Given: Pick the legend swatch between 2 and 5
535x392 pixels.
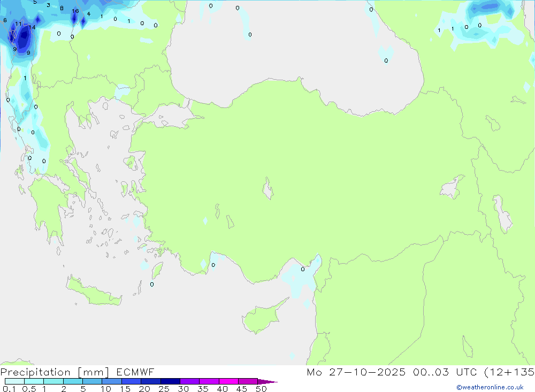Looking at the screenshot, I should 73,381.
